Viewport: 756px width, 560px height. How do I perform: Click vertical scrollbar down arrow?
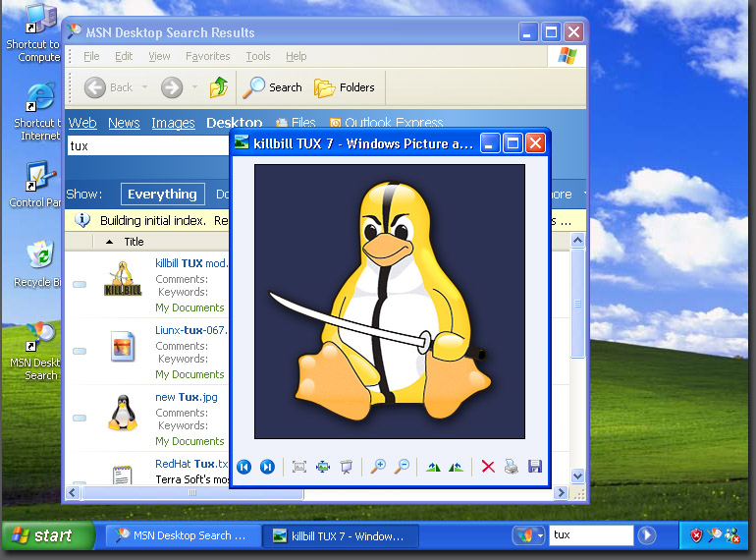coord(577,476)
